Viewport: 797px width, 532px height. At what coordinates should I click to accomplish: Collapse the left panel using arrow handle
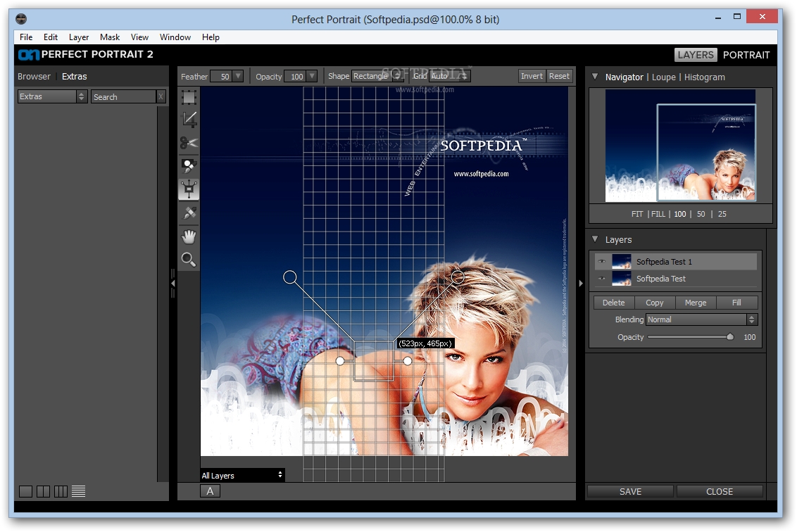[172, 283]
